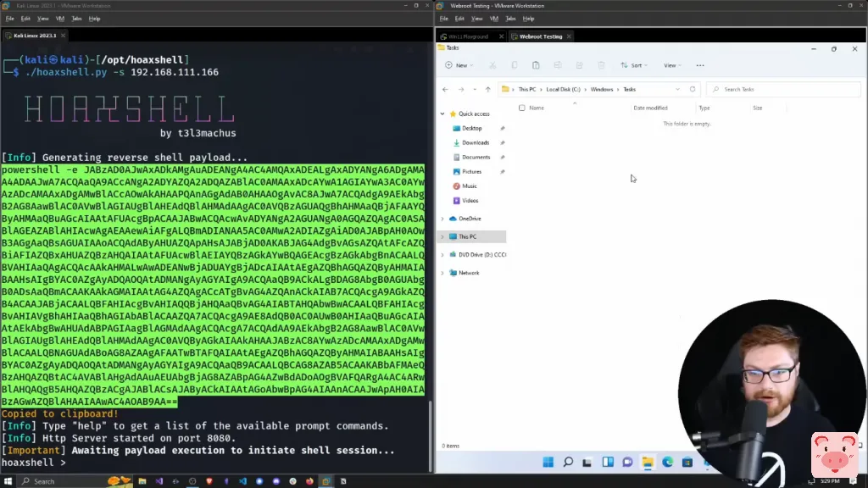Click 'Windows' in the address breadcrumb
868x488 pixels.
pyautogui.click(x=601, y=89)
